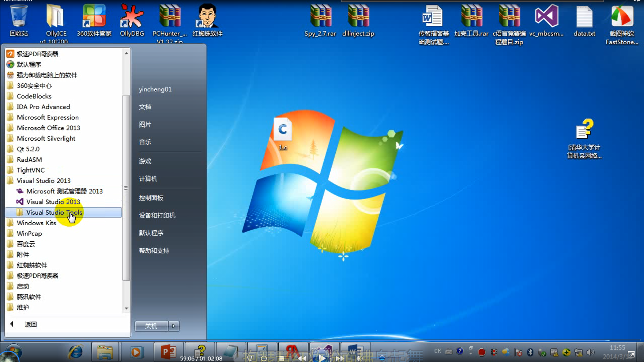This screenshot has width=644, height=362.
Task: Click the CH input language indicator
Action: coord(438,351)
